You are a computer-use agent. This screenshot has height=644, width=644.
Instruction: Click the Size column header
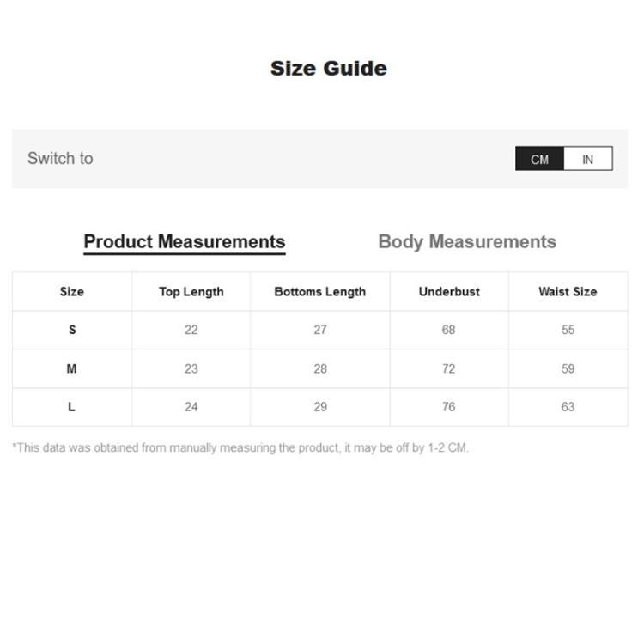72,292
